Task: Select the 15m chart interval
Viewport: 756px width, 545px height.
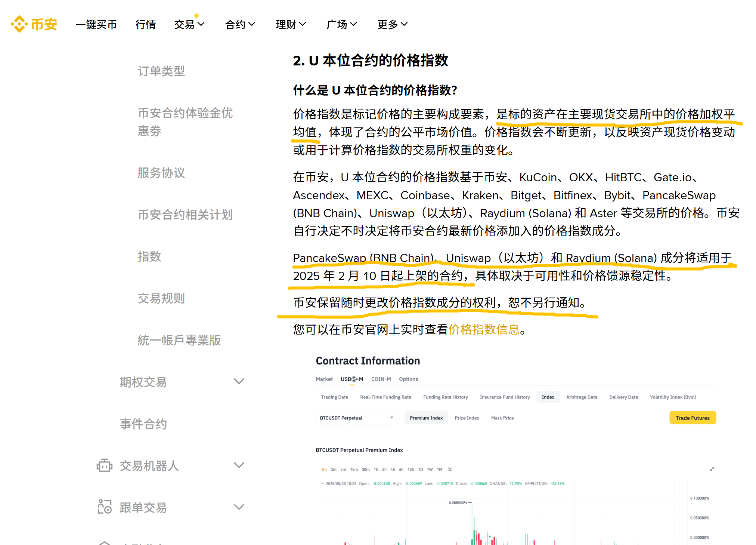Action: click(x=353, y=469)
